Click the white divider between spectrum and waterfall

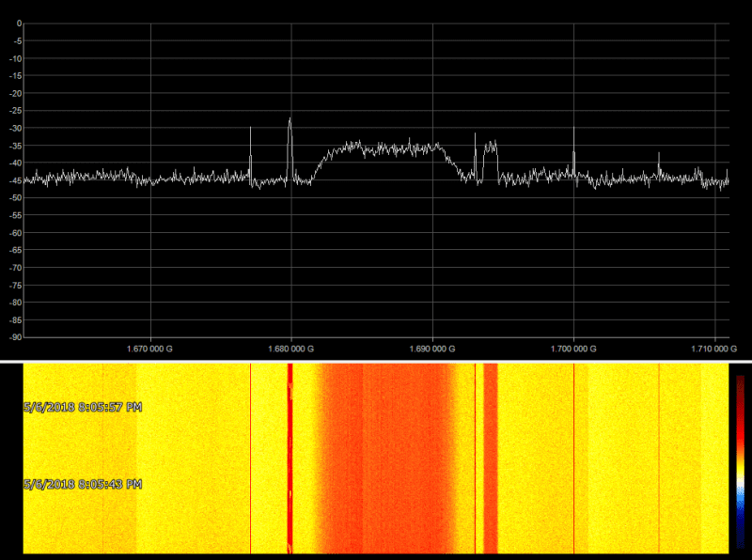(x=376, y=361)
